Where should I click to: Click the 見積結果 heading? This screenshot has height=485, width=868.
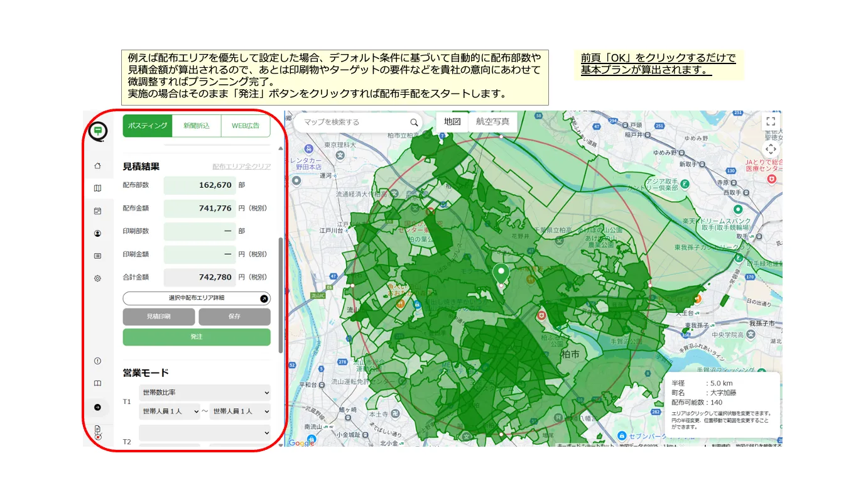point(141,166)
